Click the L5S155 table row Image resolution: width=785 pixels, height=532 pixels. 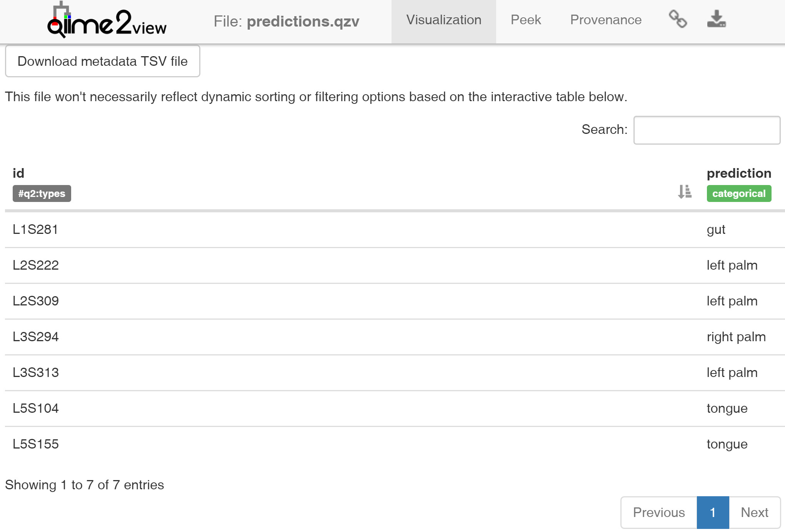point(395,444)
